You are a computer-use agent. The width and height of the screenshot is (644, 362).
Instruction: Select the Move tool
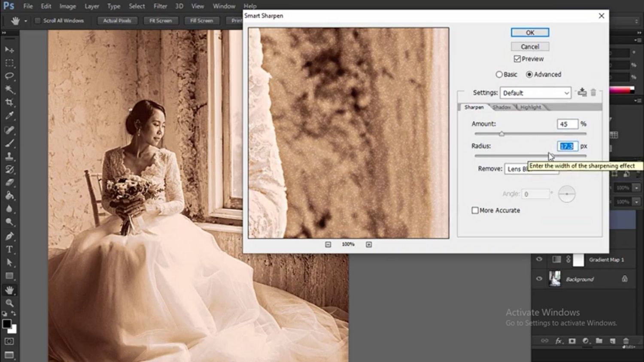click(x=9, y=50)
